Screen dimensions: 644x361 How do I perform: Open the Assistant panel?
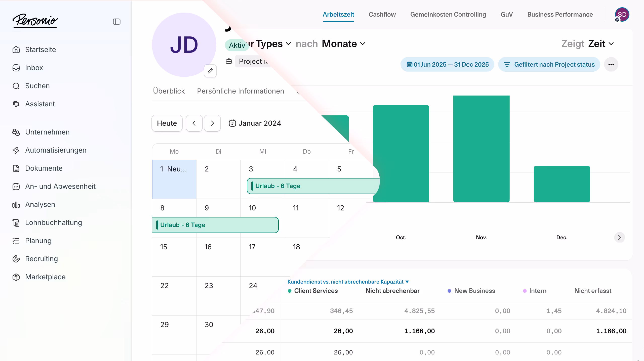pyautogui.click(x=40, y=104)
